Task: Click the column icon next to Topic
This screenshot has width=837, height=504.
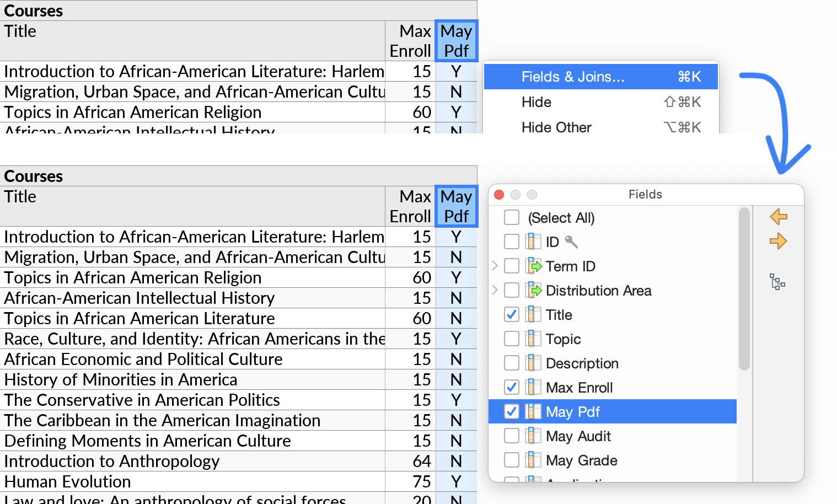Action: click(533, 339)
